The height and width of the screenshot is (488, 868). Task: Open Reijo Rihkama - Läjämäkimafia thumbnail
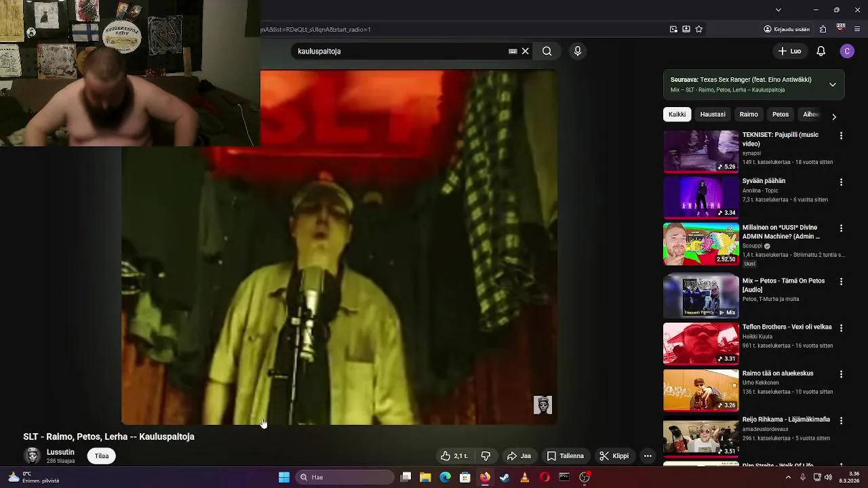click(701, 436)
